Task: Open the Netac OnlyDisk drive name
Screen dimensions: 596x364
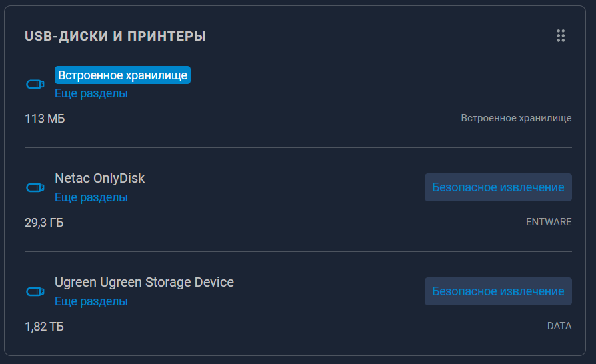Action: tap(100, 178)
